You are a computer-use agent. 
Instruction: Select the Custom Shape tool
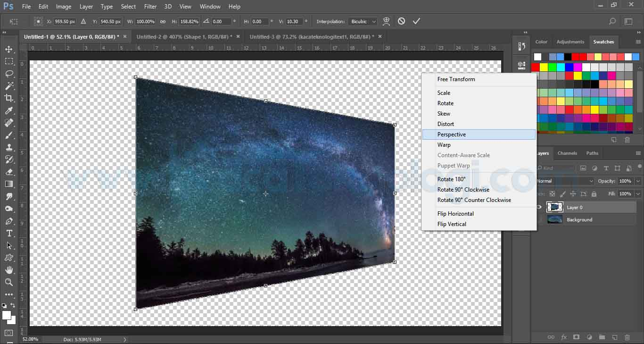pyautogui.click(x=9, y=258)
